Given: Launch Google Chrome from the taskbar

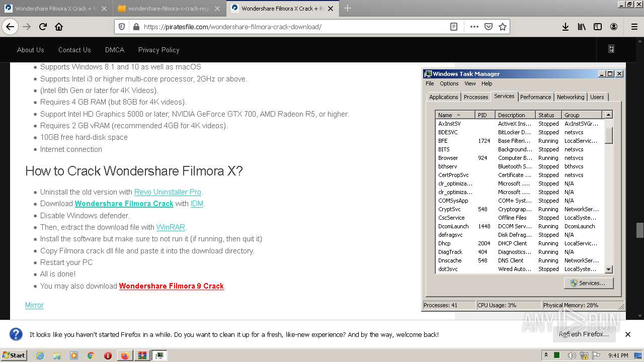Looking at the screenshot, I should (x=91, y=355).
